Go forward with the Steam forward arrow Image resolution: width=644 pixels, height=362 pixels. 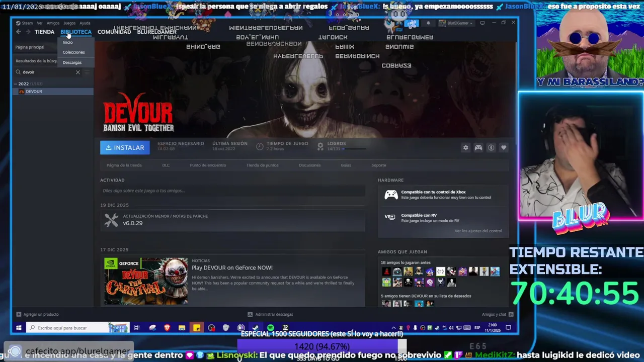coord(28,32)
